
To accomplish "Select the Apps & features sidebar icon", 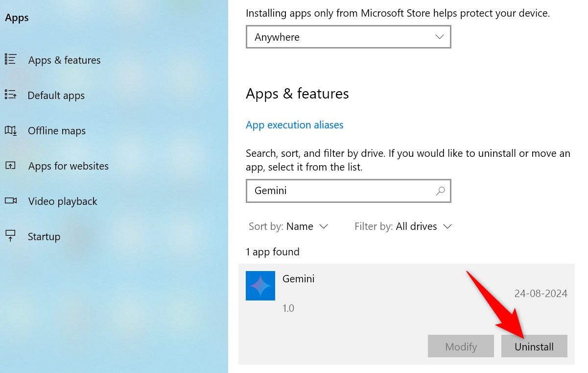I will point(11,59).
